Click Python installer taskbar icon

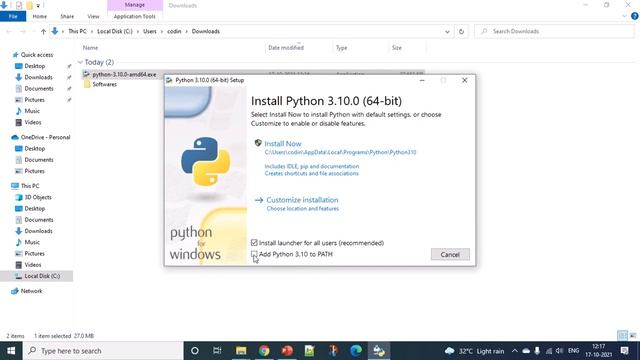pos(379,351)
